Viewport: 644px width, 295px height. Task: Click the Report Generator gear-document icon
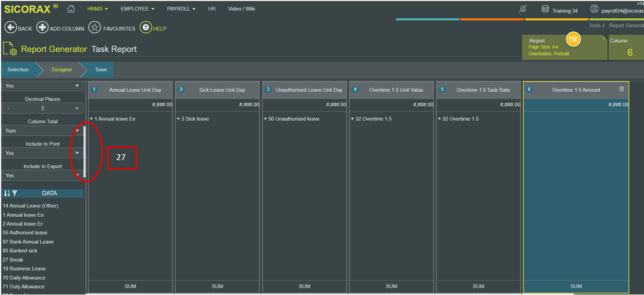pos(10,49)
